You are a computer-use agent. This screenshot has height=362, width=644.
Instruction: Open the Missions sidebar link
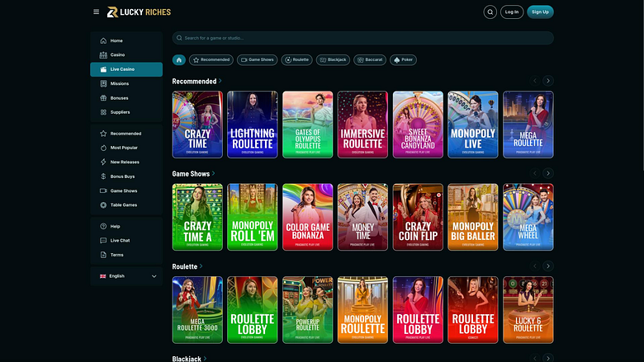[126, 83]
